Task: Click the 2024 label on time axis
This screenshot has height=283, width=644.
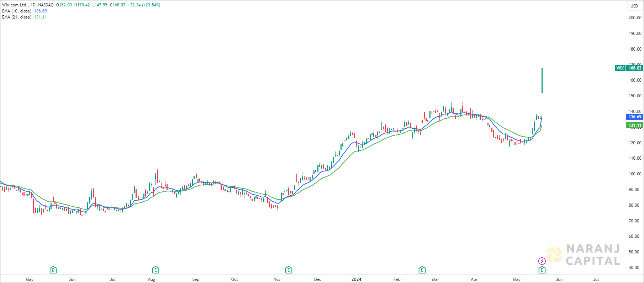Action: pos(356,279)
